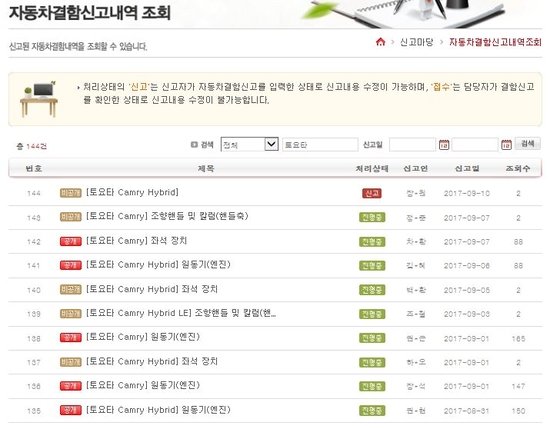The image size is (550, 429).
Task: Open post [토요타 Camry Hybrid LE] 조향핸들
Action: point(181,313)
